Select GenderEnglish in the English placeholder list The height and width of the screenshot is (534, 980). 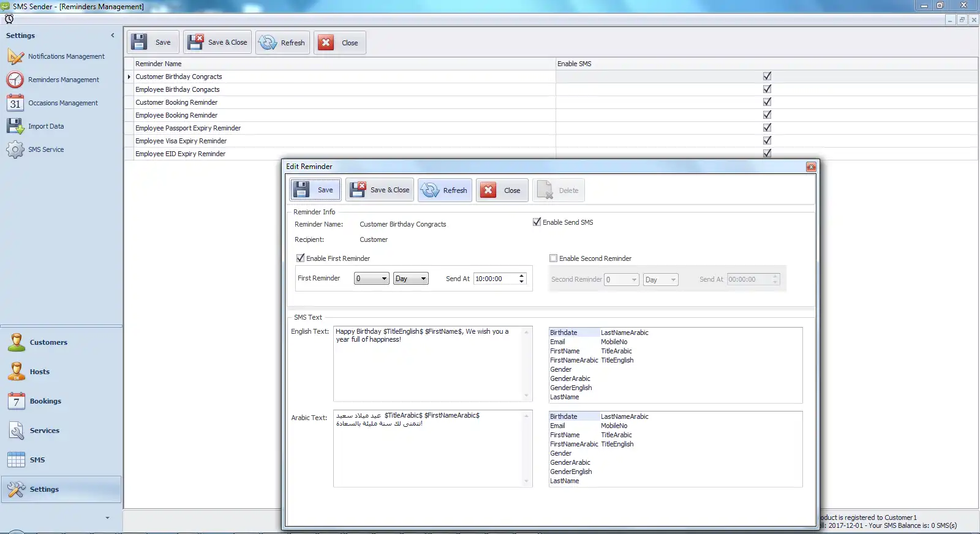click(571, 388)
